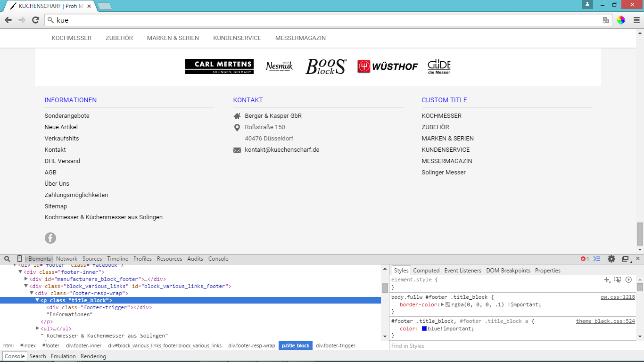Screen dimensions: 644x362
Task: Click the DevTools dock side icon
Action: [x=625, y=259]
